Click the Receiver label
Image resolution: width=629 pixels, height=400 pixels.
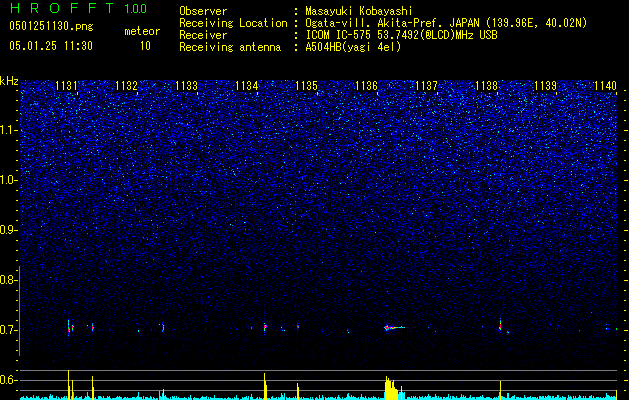coord(203,35)
